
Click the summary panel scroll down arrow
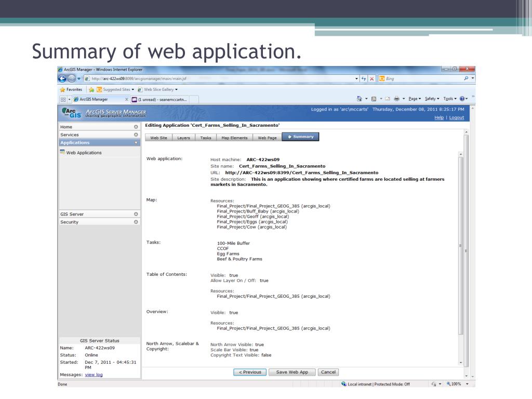[461, 363]
